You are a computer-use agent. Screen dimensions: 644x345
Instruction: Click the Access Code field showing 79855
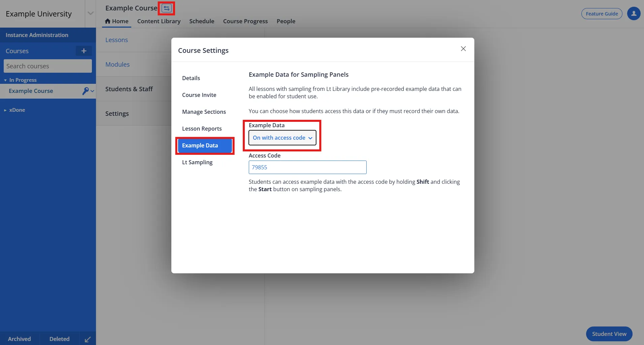(307, 167)
